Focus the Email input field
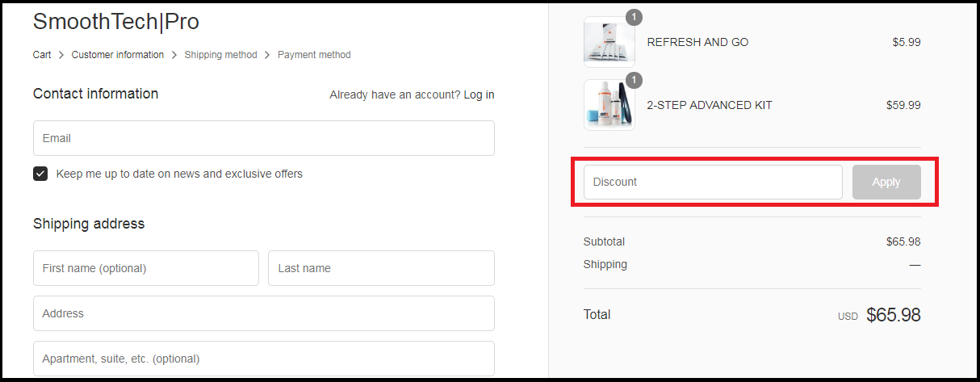Screen dimensions: 980x382 tap(264, 138)
